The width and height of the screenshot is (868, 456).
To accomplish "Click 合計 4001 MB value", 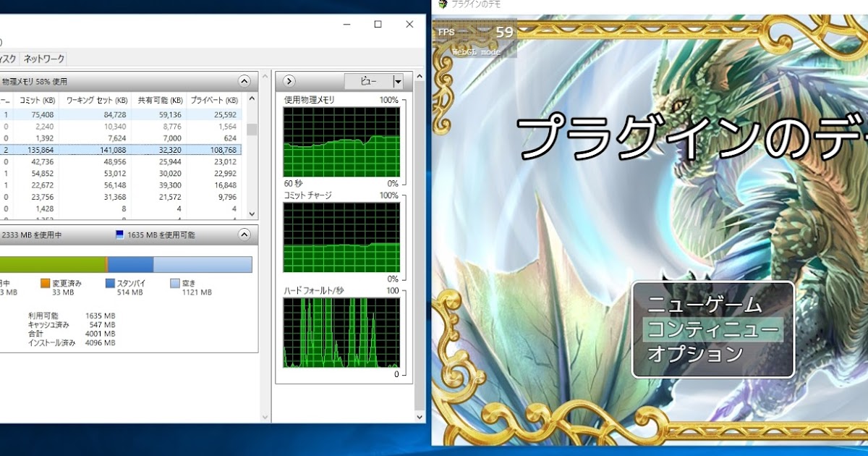I will (101, 334).
